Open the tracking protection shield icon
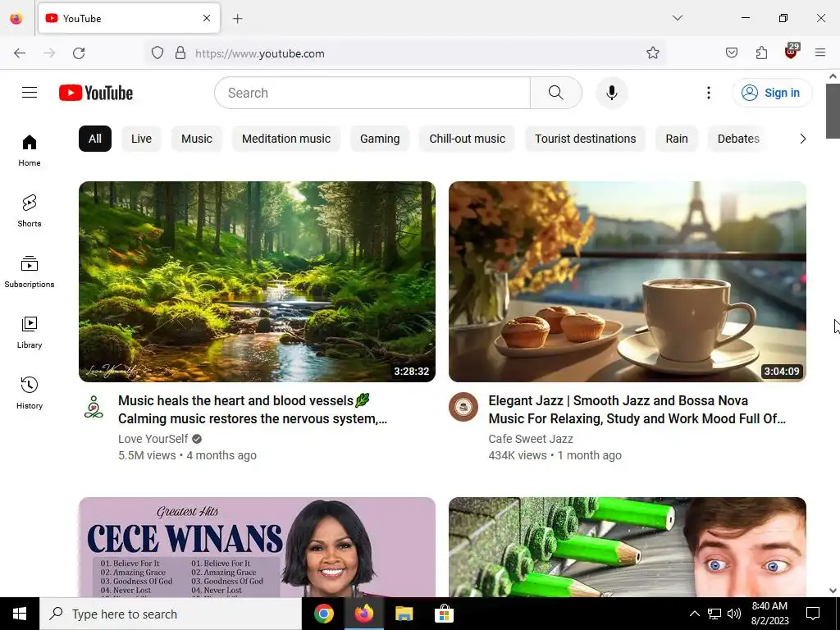The height and width of the screenshot is (630, 840). (x=157, y=53)
